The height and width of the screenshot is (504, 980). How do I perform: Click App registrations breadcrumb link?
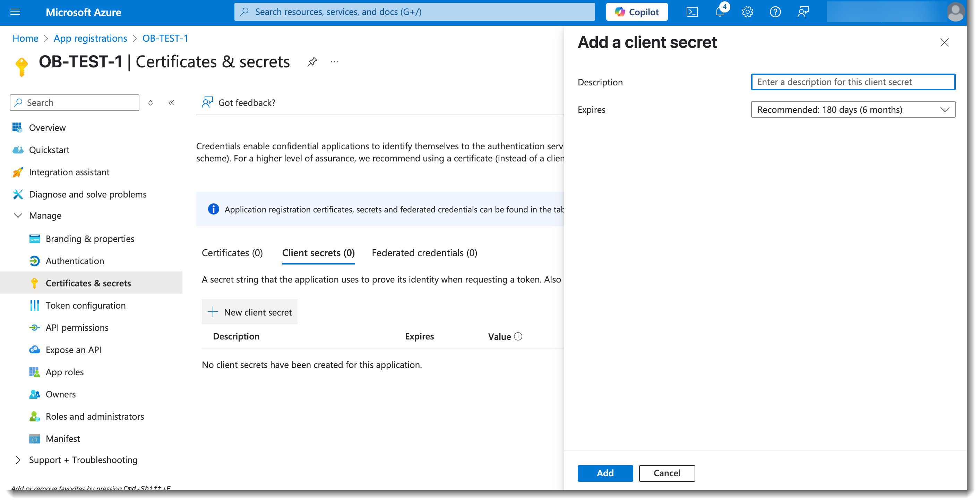click(90, 39)
